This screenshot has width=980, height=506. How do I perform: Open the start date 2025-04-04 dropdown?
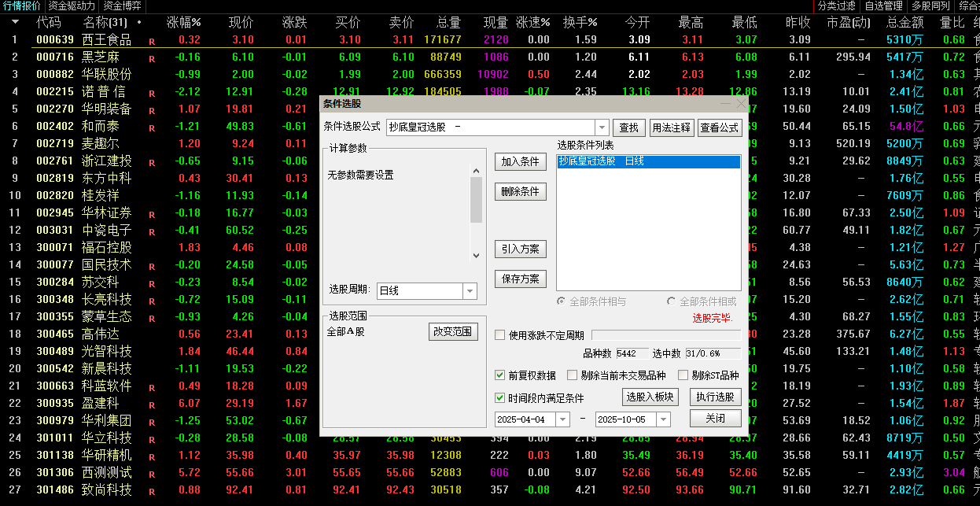pos(562,419)
